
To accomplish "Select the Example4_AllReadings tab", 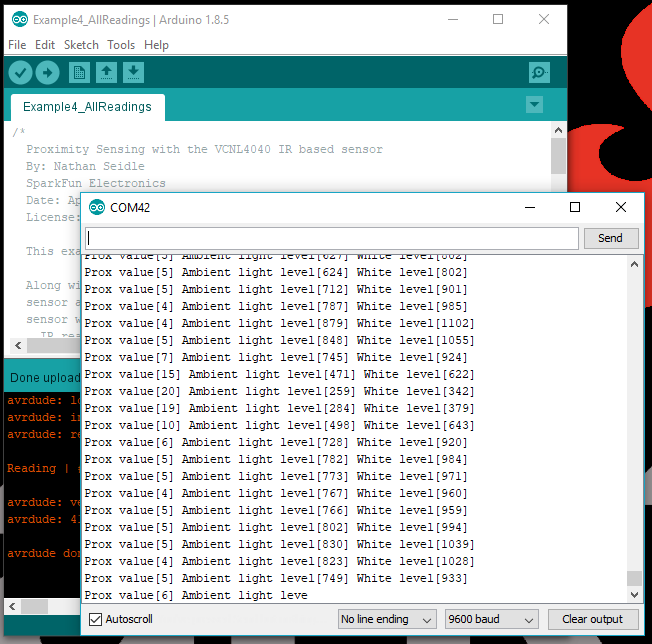I will pyautogui.click(x=87, y=107).
